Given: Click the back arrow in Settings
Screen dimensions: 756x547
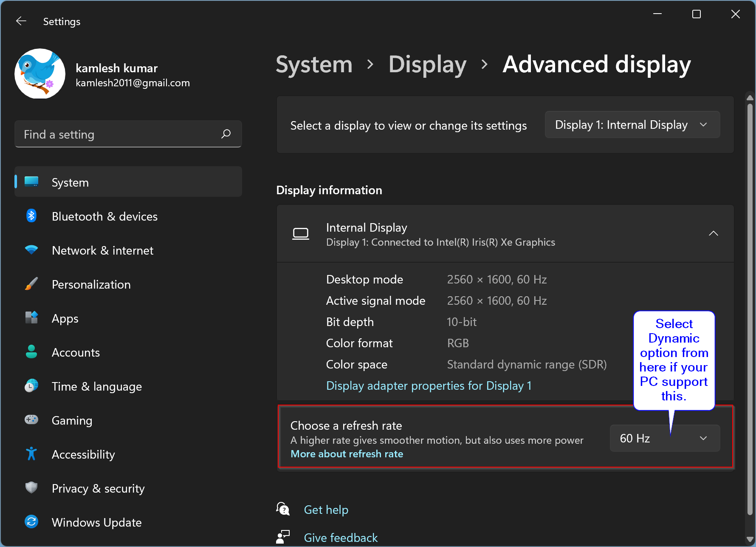Looking at the screenshot, I should (x=21, y=21).
